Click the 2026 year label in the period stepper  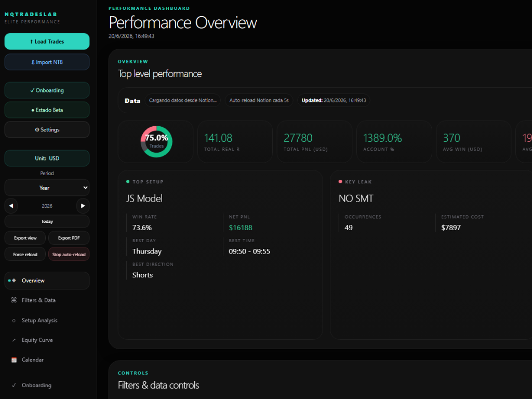(47, 206)
